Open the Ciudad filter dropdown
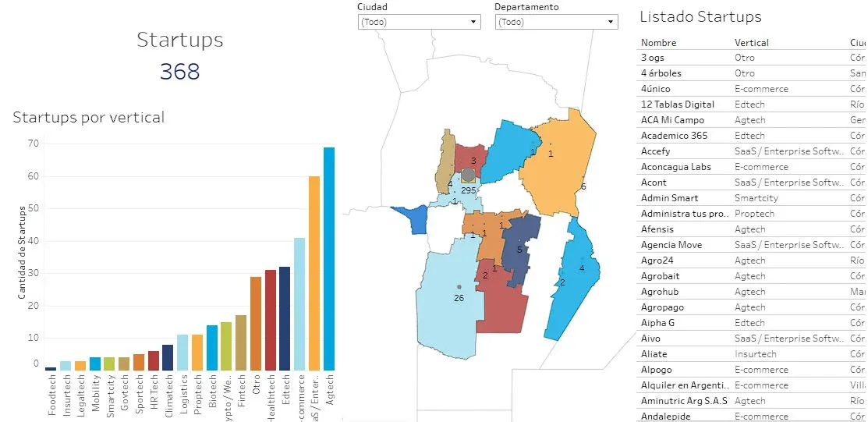The width and height of the screenshot is (868, 422). pyautogui.click(x=419, y=22)
